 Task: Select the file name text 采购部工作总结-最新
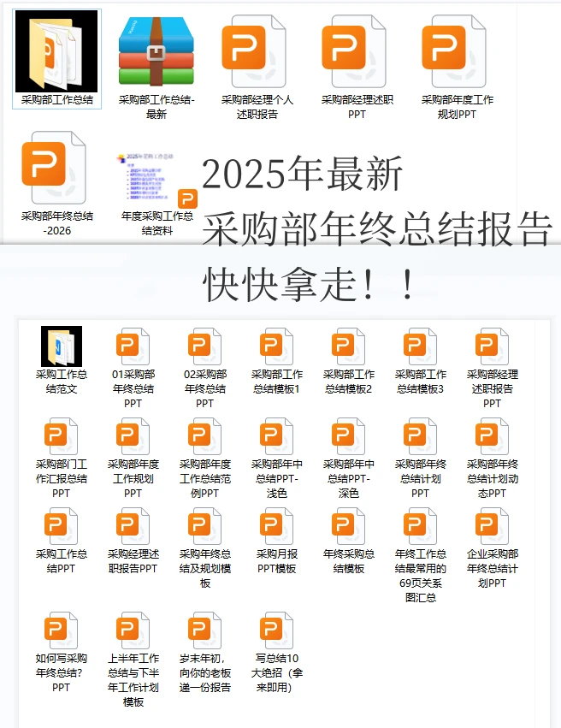coord(156,107)
